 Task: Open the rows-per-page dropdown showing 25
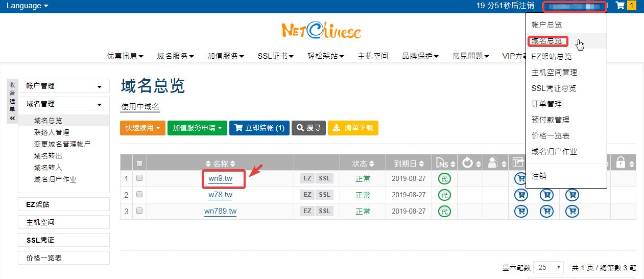[x=548, y=267]
